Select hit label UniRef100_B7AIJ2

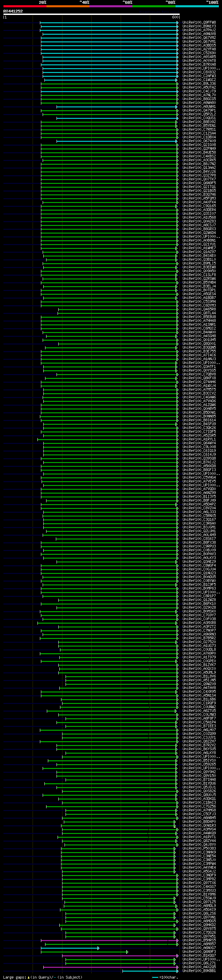click(x=199, y=462)
